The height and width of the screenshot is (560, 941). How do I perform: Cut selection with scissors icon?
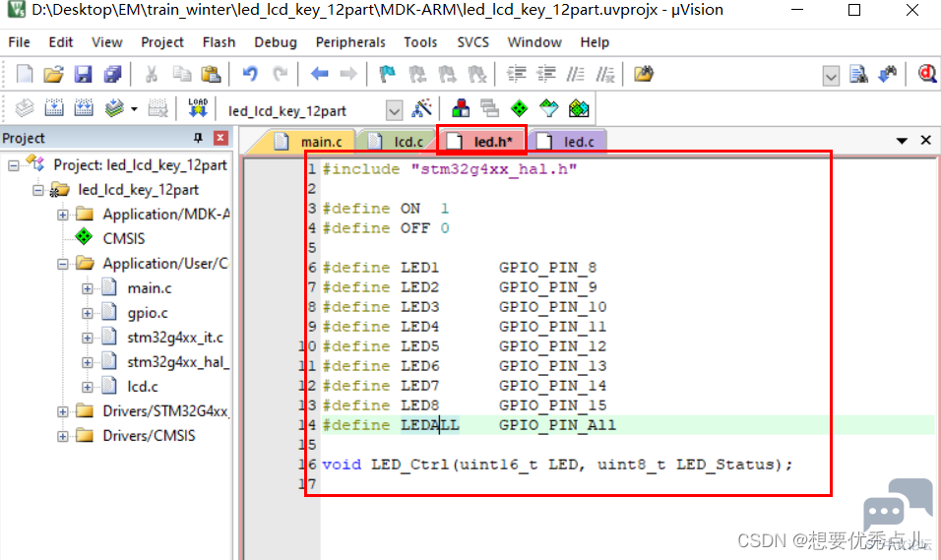pos(152,74)
